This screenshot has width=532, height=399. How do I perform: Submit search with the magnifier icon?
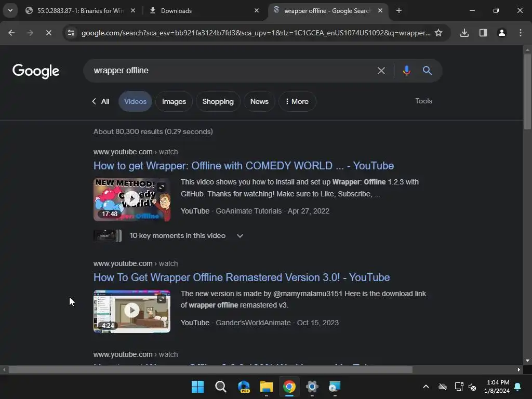coord(427,71)
